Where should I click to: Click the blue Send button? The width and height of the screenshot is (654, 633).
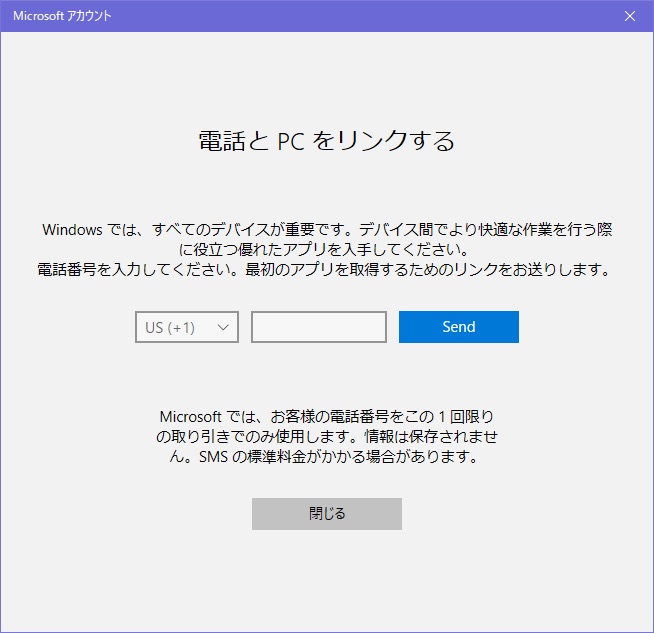tap(459, 327)
